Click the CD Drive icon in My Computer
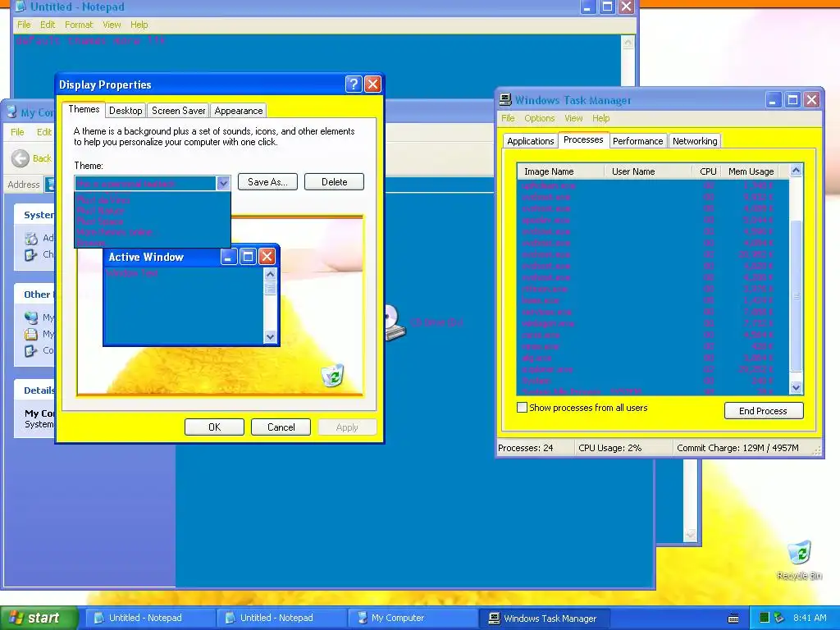Screen dimensions: 840x630 [394, 322]
